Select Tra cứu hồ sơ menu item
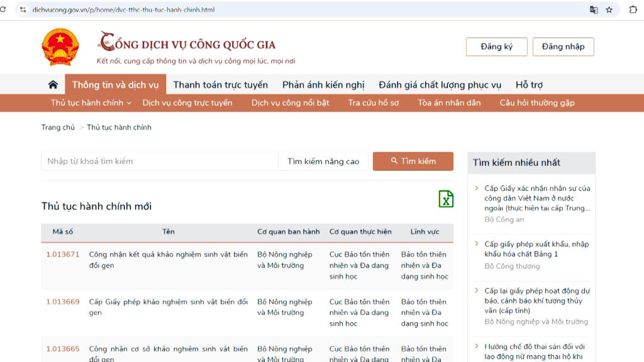The height and width of the screenshot is (362, 644). tap(374, 103)
